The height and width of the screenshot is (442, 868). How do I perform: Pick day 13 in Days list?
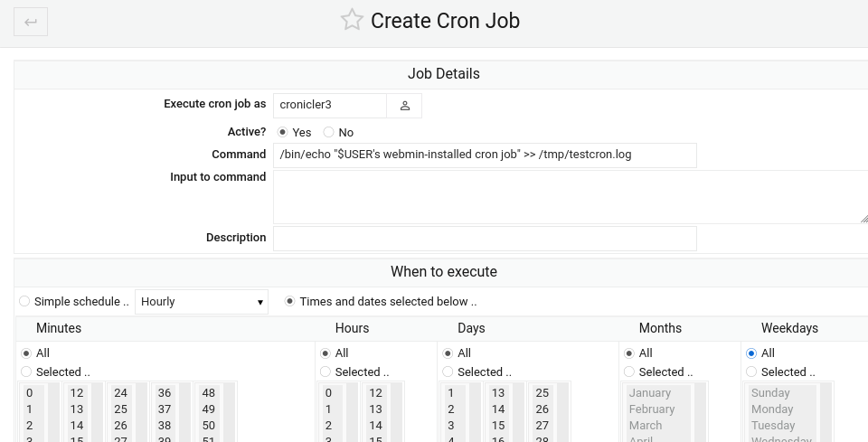tap(497, 393)
